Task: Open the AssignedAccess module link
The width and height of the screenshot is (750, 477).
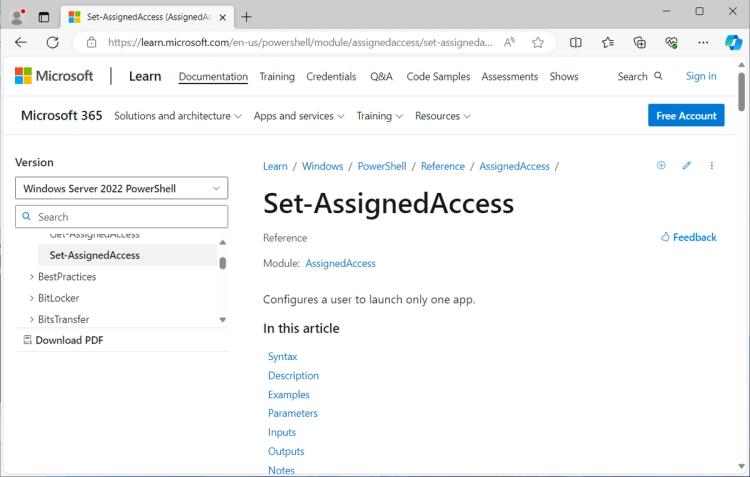Action: pyautogui.click(x=341, y=263)
